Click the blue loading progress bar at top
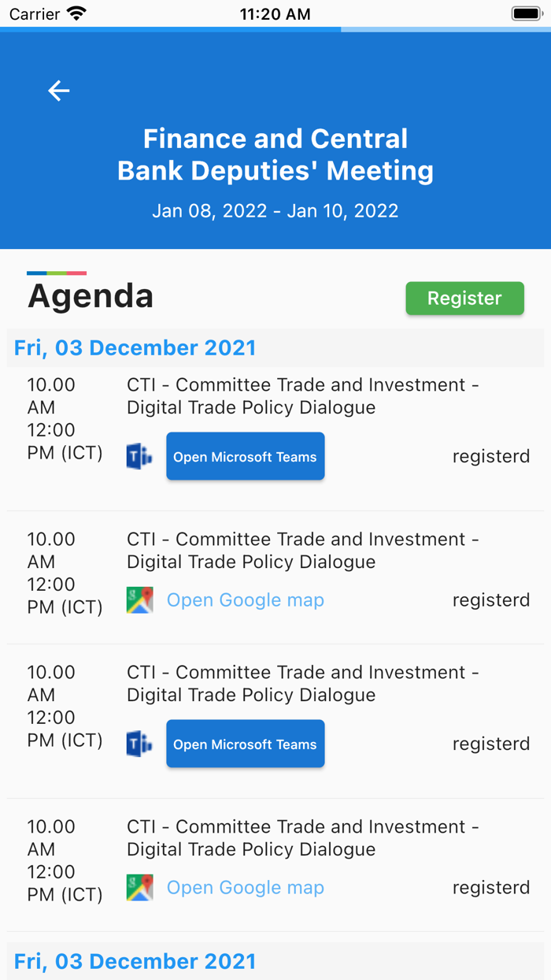 click(170, 30)
